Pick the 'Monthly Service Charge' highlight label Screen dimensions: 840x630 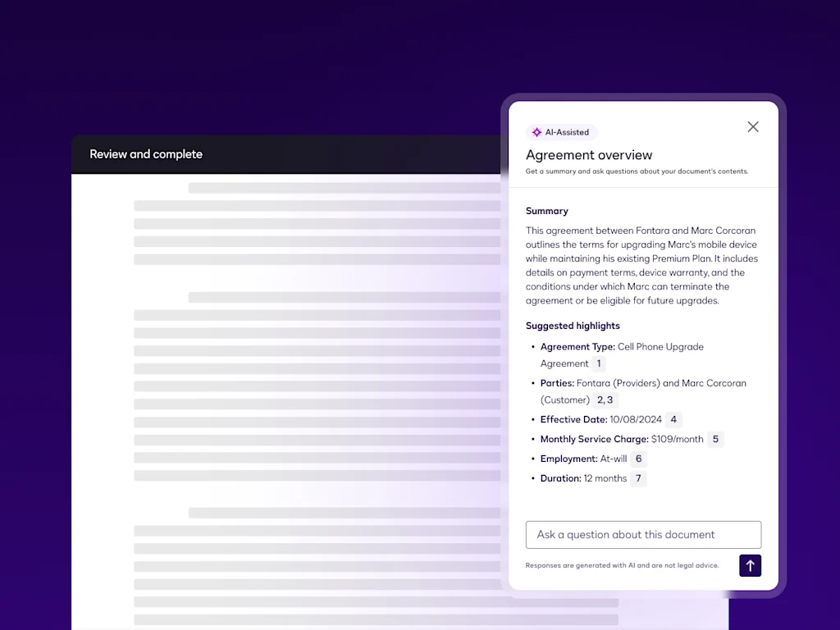click(x=594, y=439)
